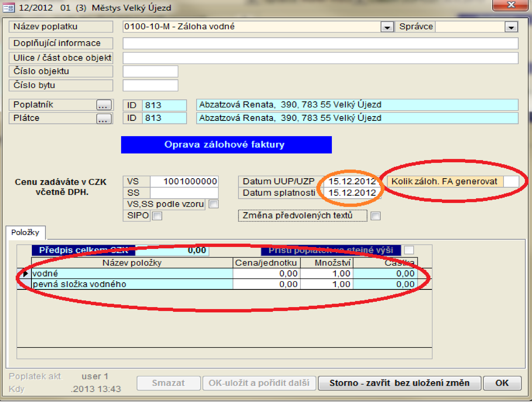Open the Správce dropdown arrow

click(511, 27)
